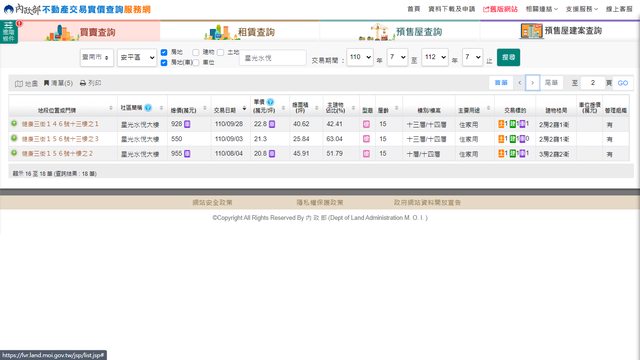Click the printer icon to print results
The width and height of the screenshot is (640, 360).
(83, 83)
